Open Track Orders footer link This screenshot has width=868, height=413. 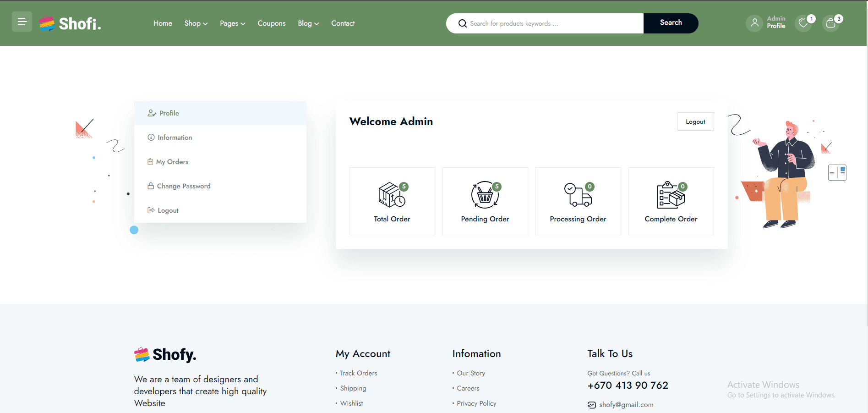[358, 373]
